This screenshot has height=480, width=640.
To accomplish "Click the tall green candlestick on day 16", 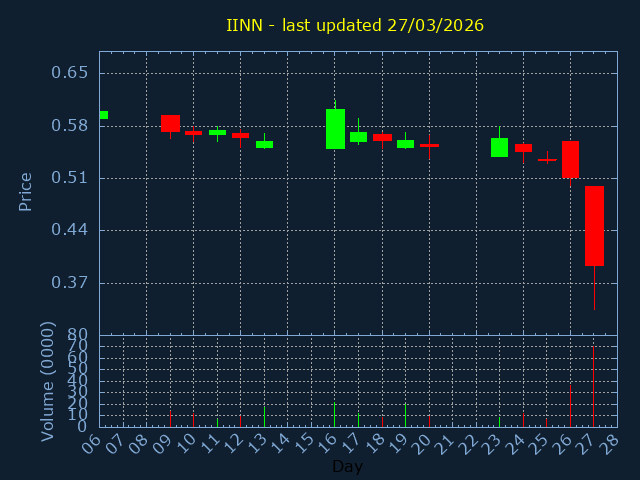I will coord(335,128).
